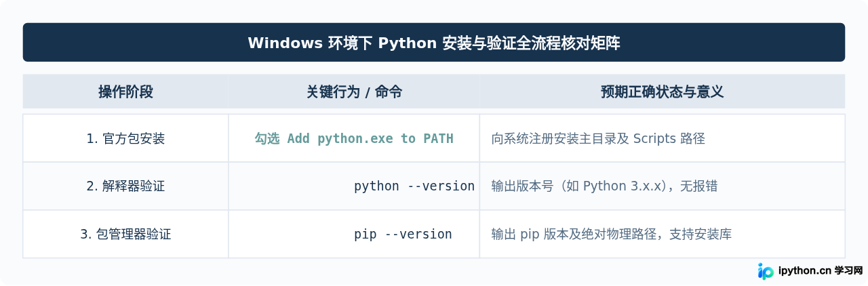Select the column header '关键行为 / 命令'
This screenshot has width=868, height=286.
tap(354, 91)
